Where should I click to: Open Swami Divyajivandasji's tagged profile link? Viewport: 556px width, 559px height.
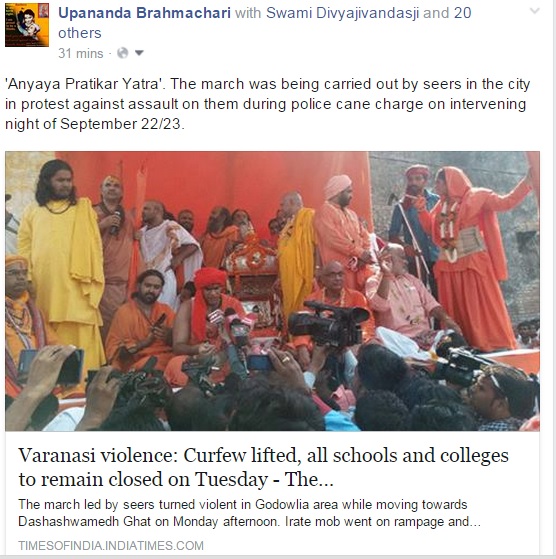343,13
